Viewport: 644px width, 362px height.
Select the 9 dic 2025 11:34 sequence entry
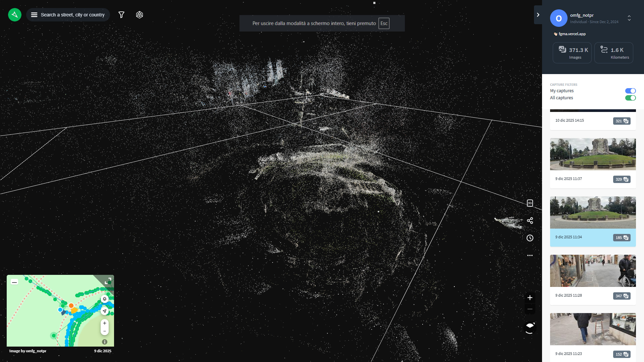pyautogui.click(x=593, y=221)
